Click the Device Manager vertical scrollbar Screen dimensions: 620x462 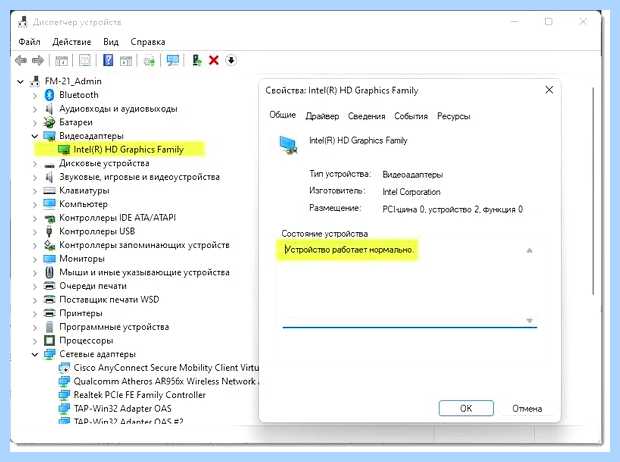point(593,191)
